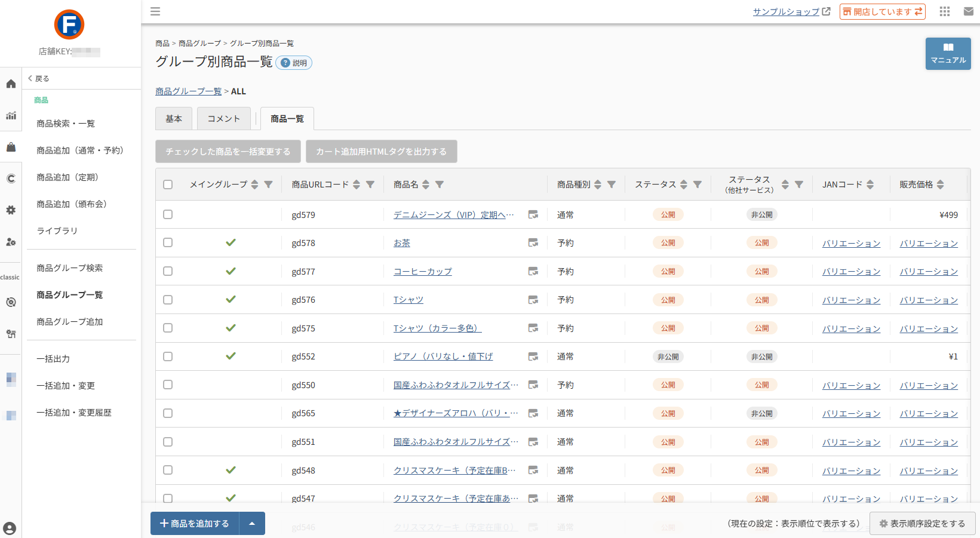Check the gd550 row checkbox

click(x=168, y=385)
